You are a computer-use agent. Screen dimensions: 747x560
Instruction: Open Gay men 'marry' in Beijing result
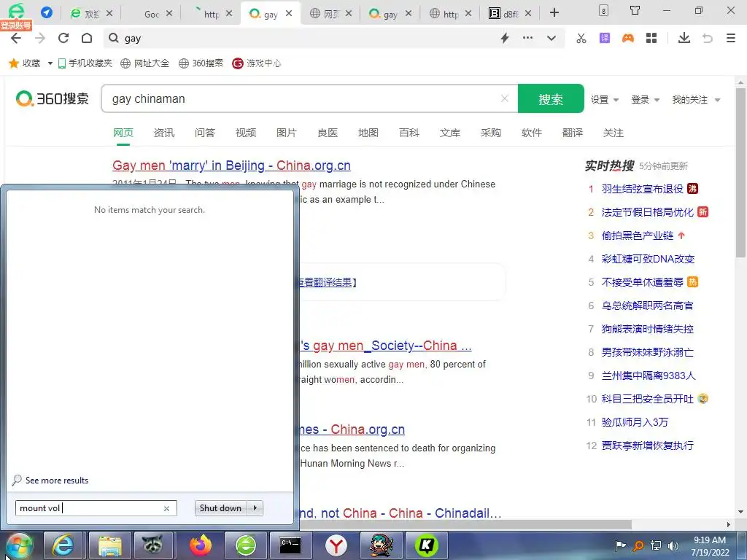(x=231, y=166)
